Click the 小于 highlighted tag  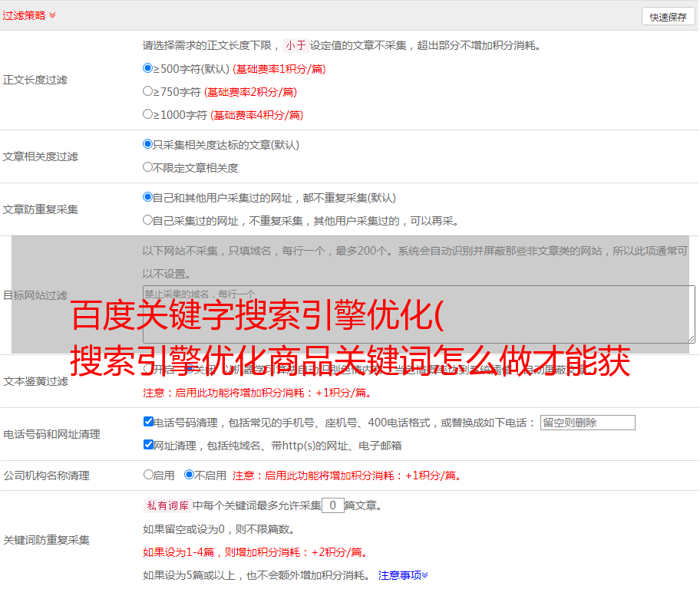click(296, 45)
